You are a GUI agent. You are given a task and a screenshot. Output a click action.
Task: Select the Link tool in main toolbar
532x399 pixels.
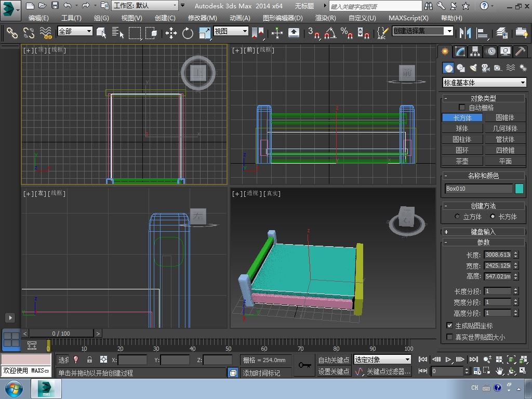point(12,33)
